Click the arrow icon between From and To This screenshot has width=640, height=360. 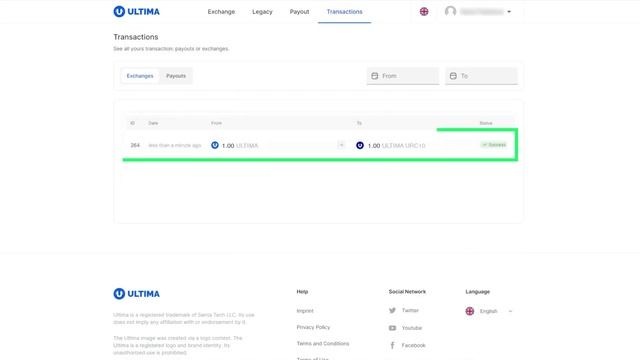341,145
